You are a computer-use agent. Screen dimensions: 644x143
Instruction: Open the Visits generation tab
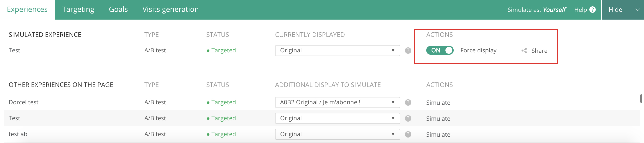171,10
